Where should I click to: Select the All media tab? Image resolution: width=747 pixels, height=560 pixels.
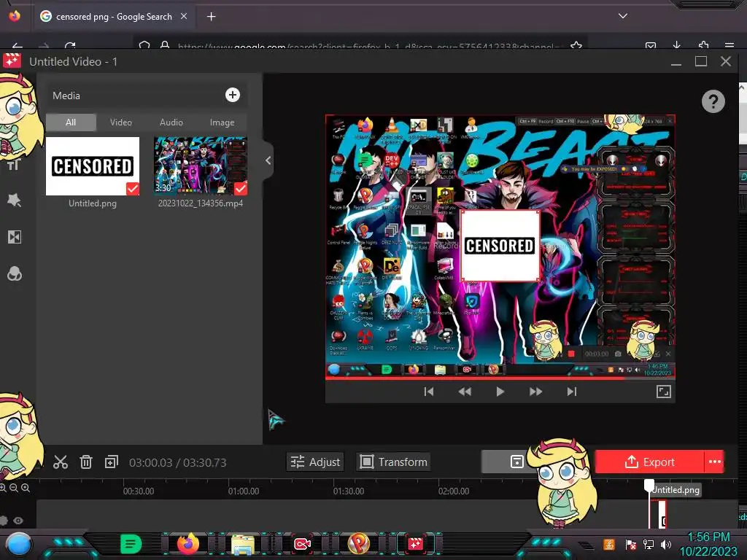[x=71, y=122]
